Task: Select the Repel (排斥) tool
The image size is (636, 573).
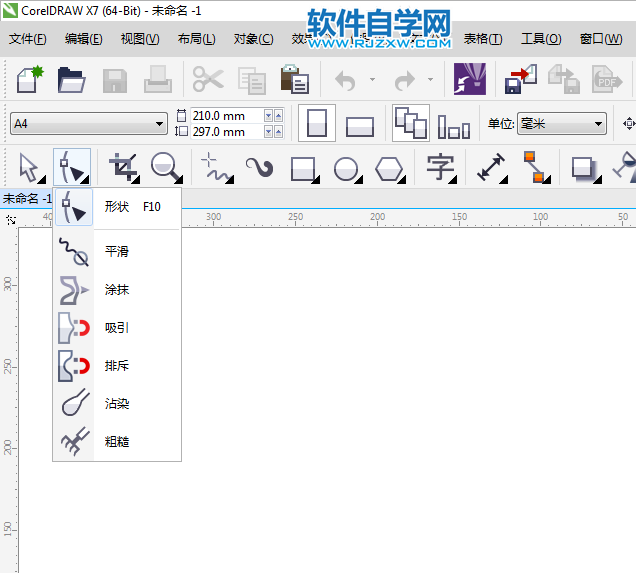Action: (115, 366)
